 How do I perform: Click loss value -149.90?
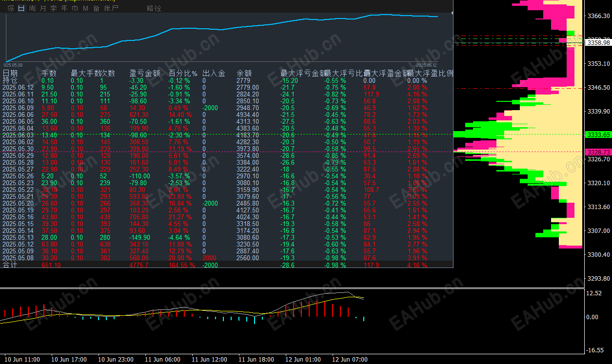coord(140,237)
